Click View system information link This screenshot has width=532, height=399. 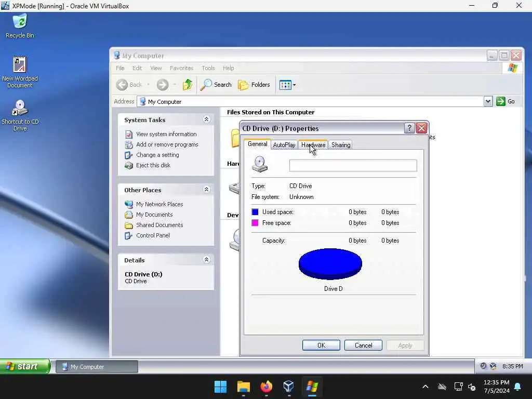pyautogui.click(x=166, y=134)
